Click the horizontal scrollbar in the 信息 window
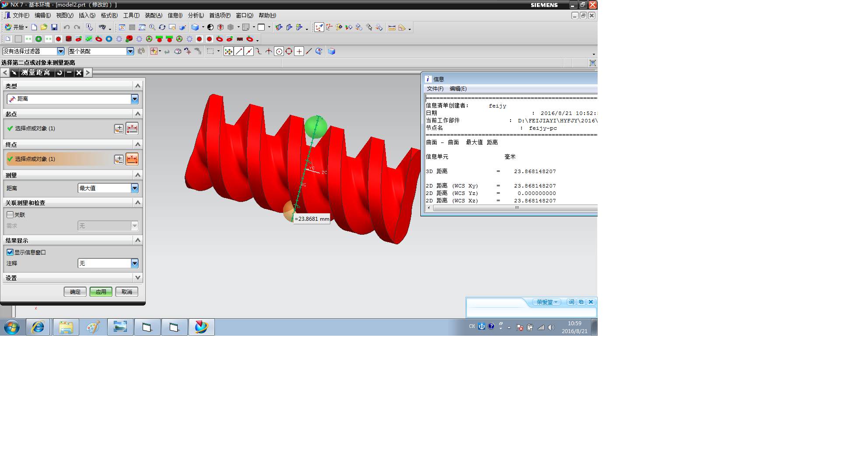Screen dimensions: 868x452 [515, 208]
